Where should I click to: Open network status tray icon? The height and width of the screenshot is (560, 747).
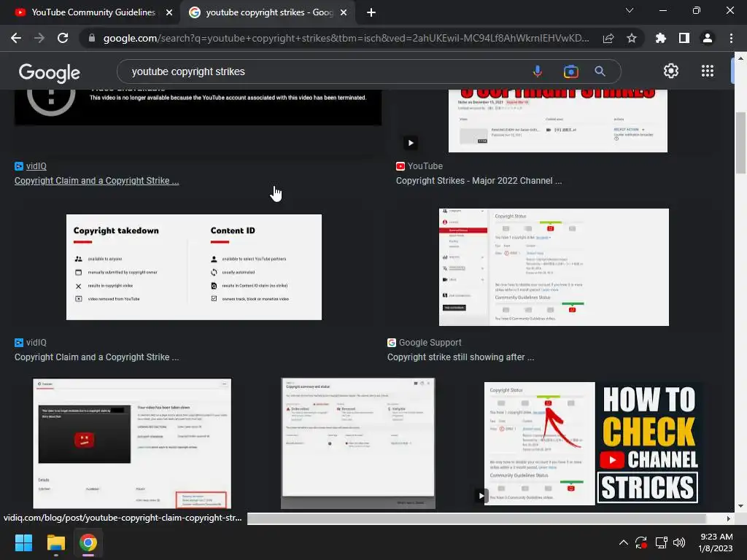pos(661,542)
